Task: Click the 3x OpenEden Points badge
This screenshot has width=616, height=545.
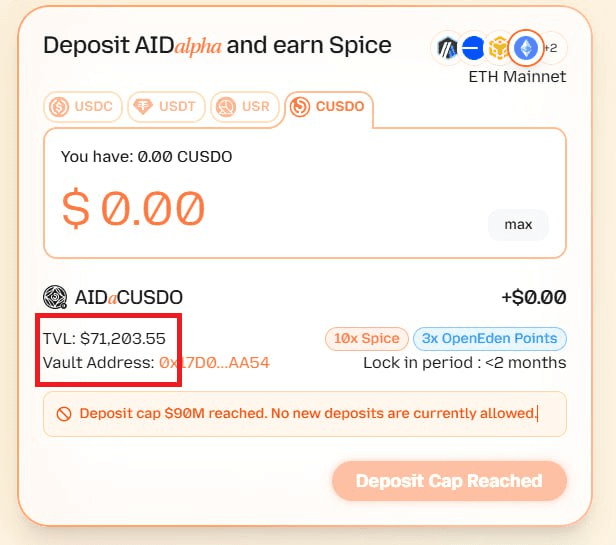Action: pyautogui.click(x=490, y=338)
